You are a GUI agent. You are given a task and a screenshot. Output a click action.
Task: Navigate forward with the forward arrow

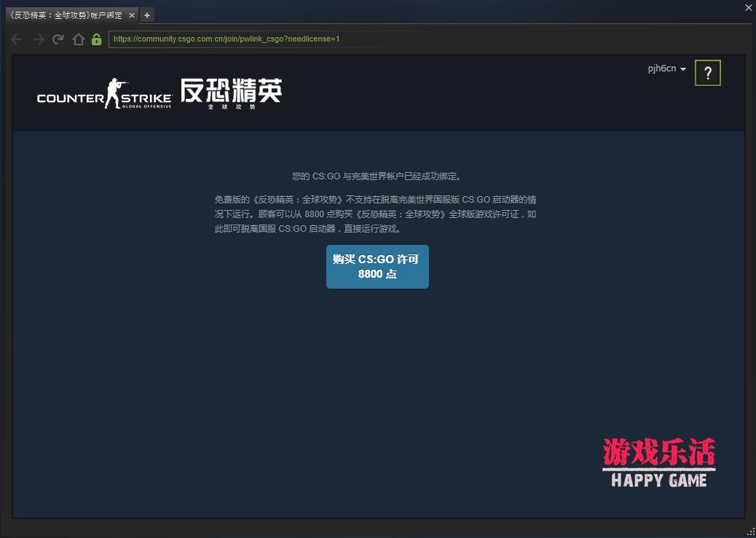37,39
